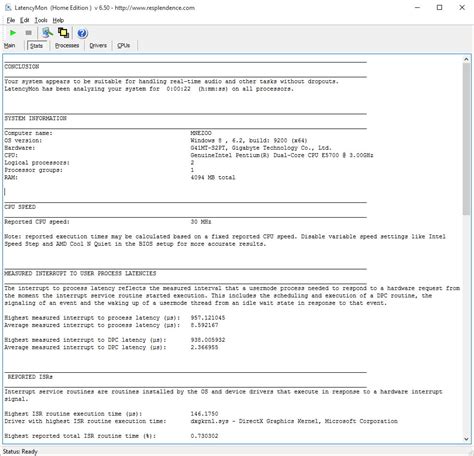Image resolution: width=474 pixels, height=456 pixels.
Task: Click the highest interrupt to DPC latency value 938.005932
Action: tap(208, 340)
